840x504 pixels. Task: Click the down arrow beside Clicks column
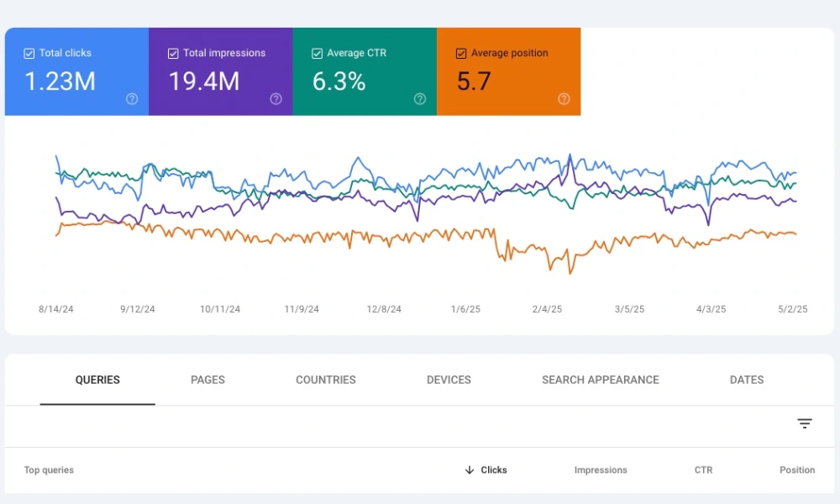(470, 470)
